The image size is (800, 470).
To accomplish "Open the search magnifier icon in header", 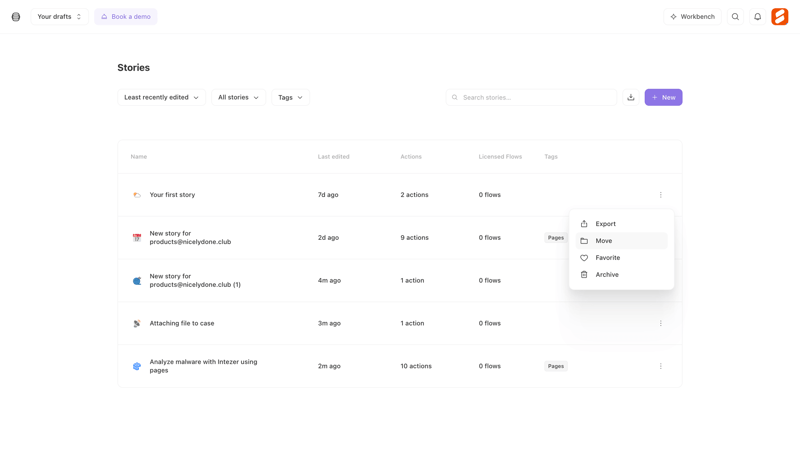I will click(735, 17).
